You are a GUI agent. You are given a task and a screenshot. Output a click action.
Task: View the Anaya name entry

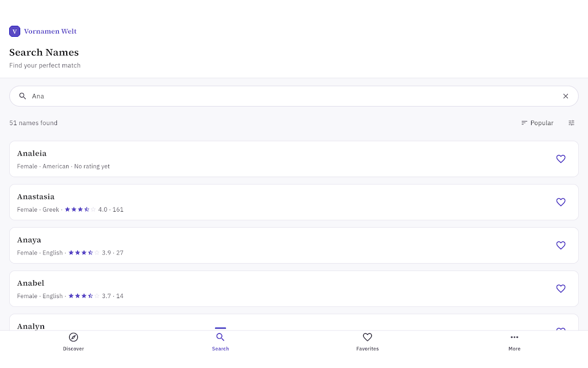294,245
